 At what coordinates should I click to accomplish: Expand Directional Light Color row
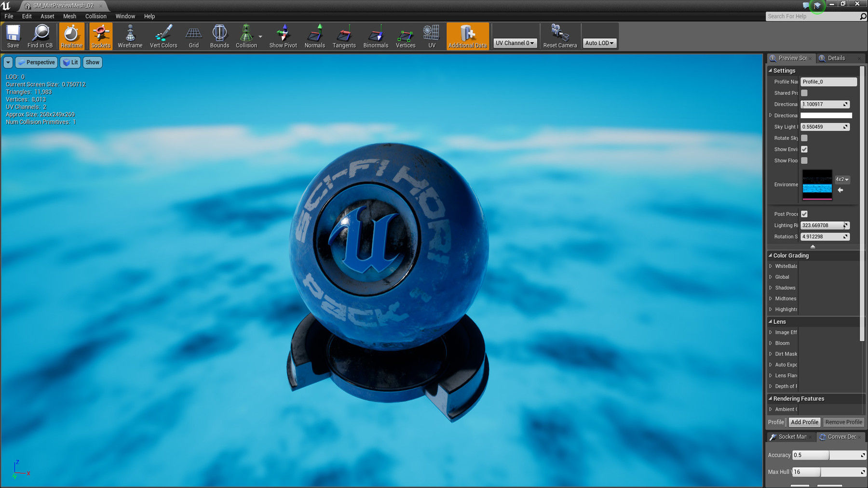coord(771,116)
